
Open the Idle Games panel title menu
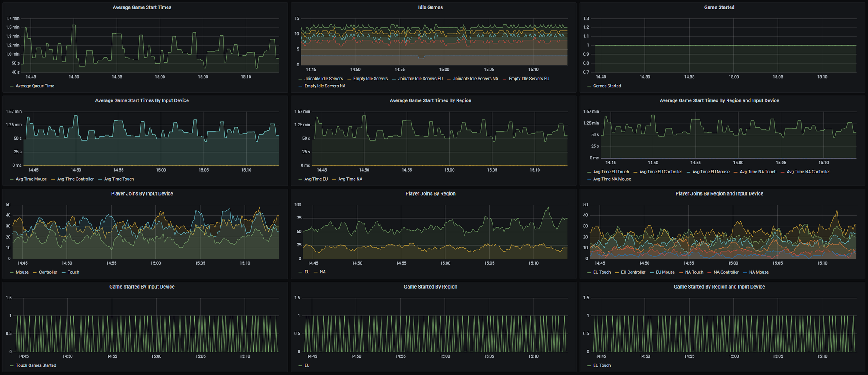point(431,7)
